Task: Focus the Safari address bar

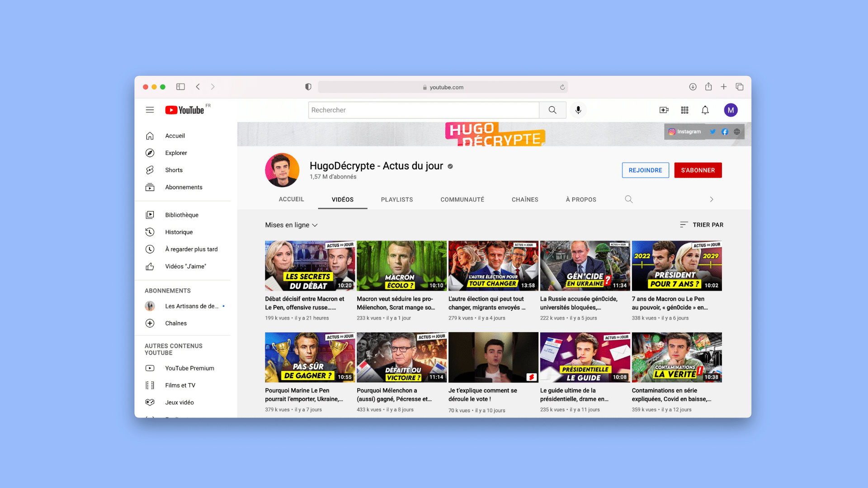Action: click(443, 87)
